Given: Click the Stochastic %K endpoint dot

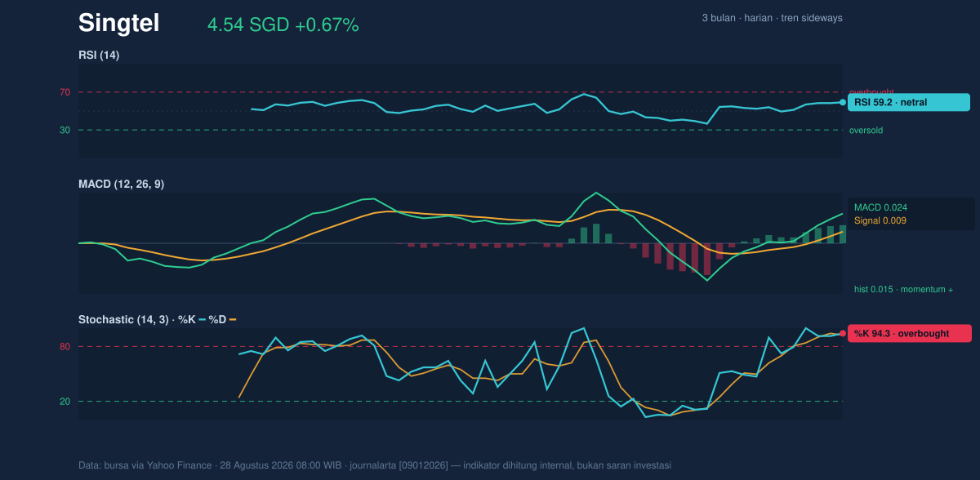Looking at the screenshot, I should coord(843,333).
